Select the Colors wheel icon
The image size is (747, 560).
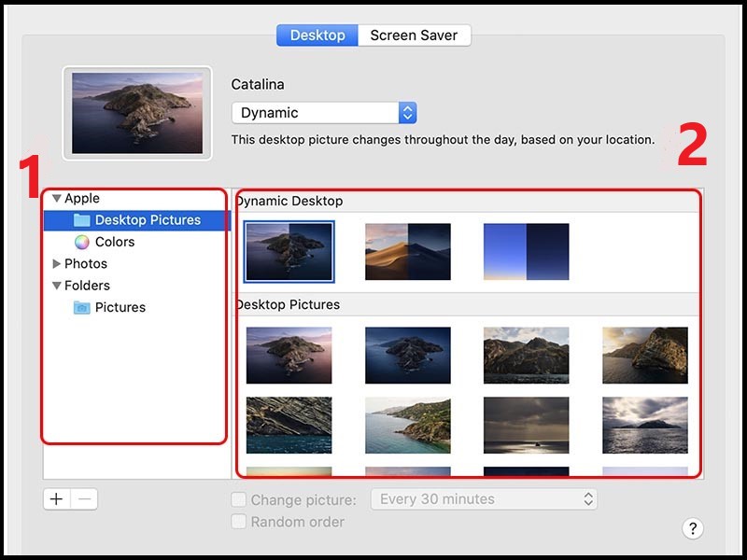82,242
